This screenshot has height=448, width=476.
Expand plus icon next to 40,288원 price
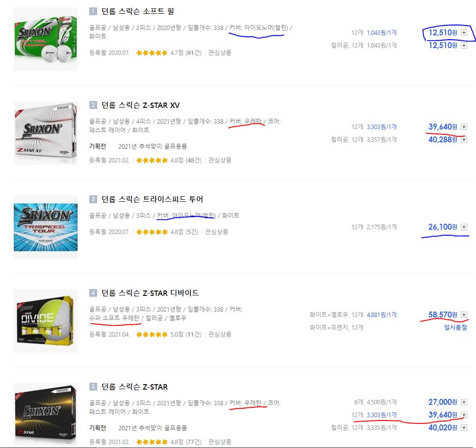(464, 140)
